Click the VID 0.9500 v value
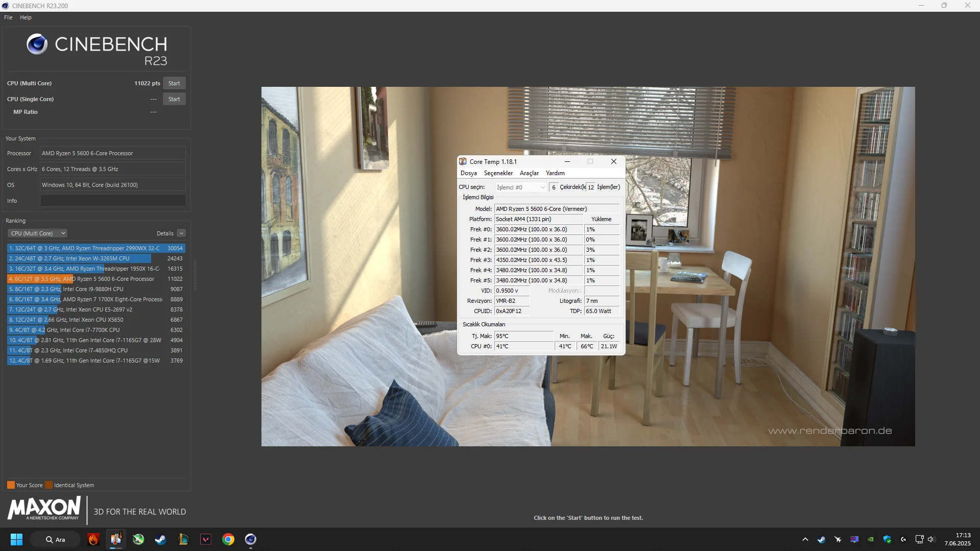Viewport: 980px width, 551px height. click(x=512, y=291)
